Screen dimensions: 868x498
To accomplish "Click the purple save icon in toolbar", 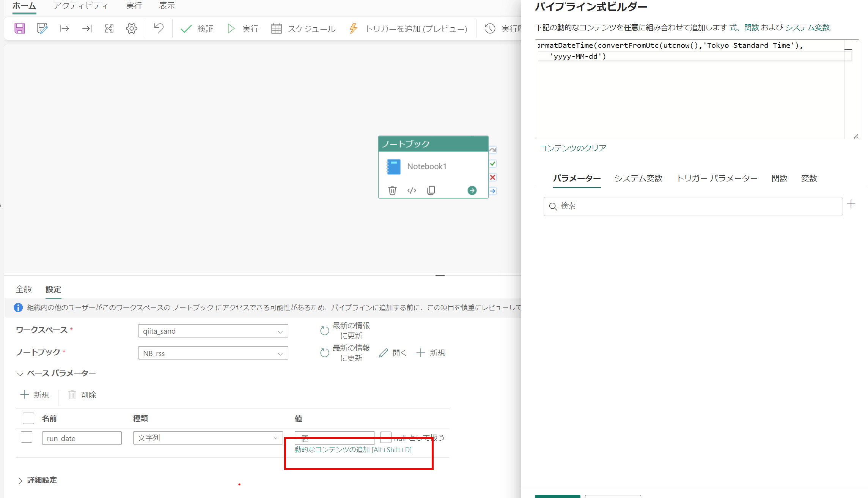I will coord(19,28).
